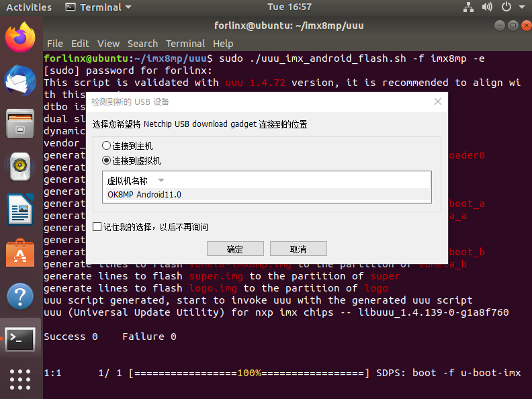Select the 连接到主机 radio button
Viewport: 532px width, 399px height.
[x=106, y=146]
